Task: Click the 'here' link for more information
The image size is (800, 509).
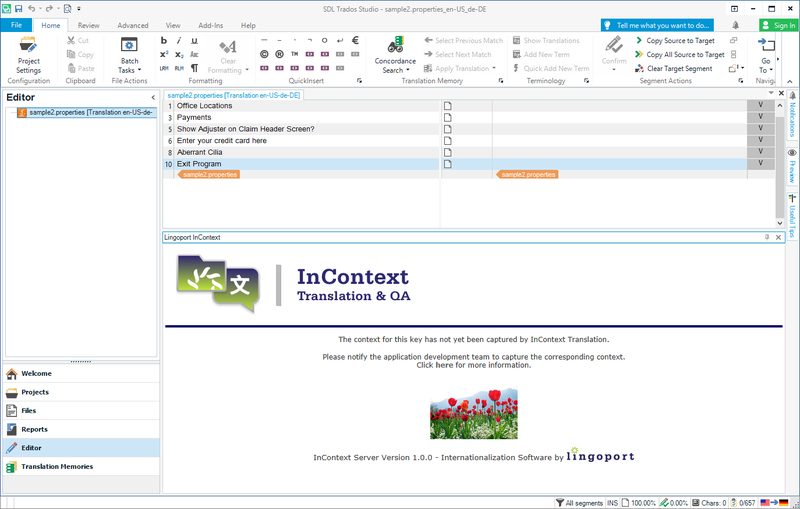Action: point(445,365)
